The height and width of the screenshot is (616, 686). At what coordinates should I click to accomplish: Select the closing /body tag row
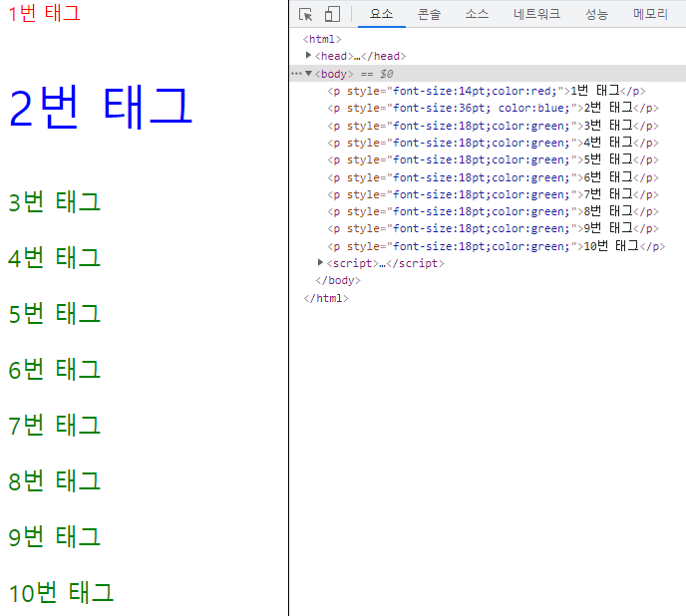point(338,280)
